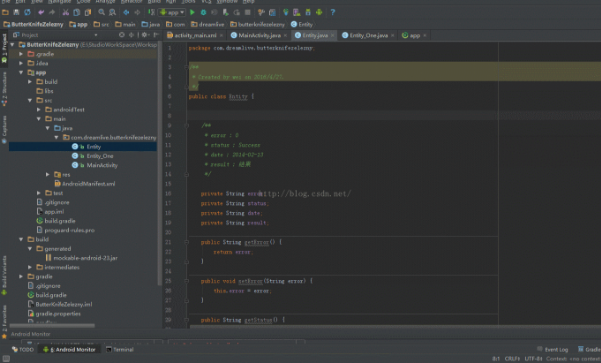Click the src breadcrumb
This screenshot has height=363, width=601.
click(101, 24)
